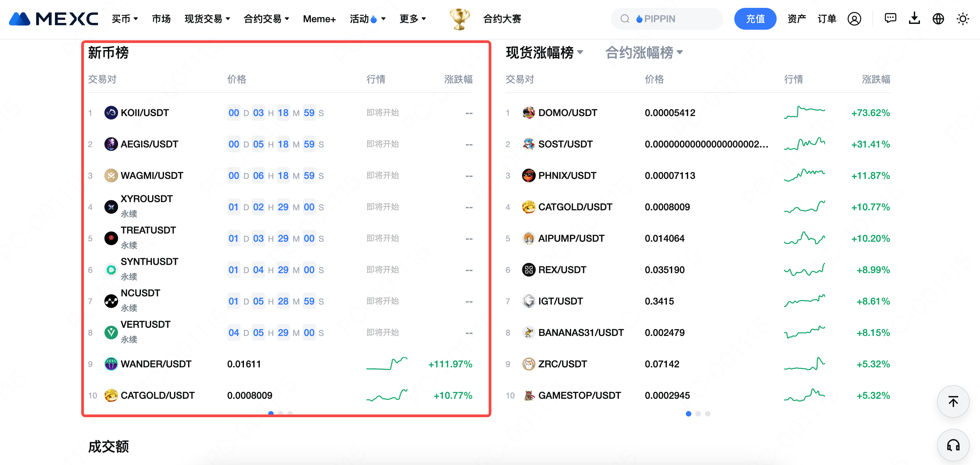Open the Meme+ menu item
This screenshot has height=465, width=980.
[x=319, y=19]
